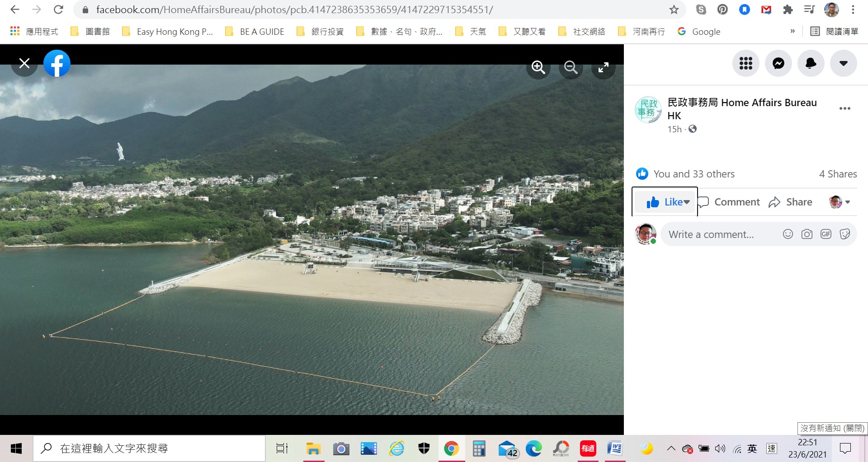Click the address bar URL

click(x=294, y=9)
